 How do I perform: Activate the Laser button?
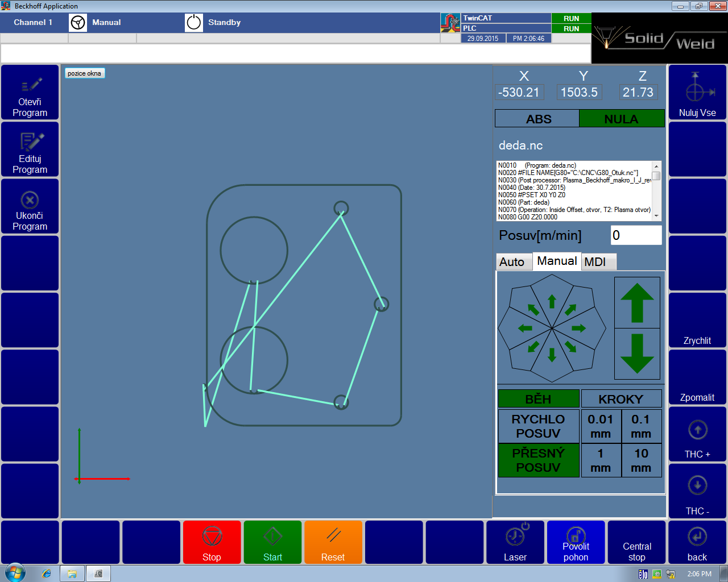pos(515,543)
